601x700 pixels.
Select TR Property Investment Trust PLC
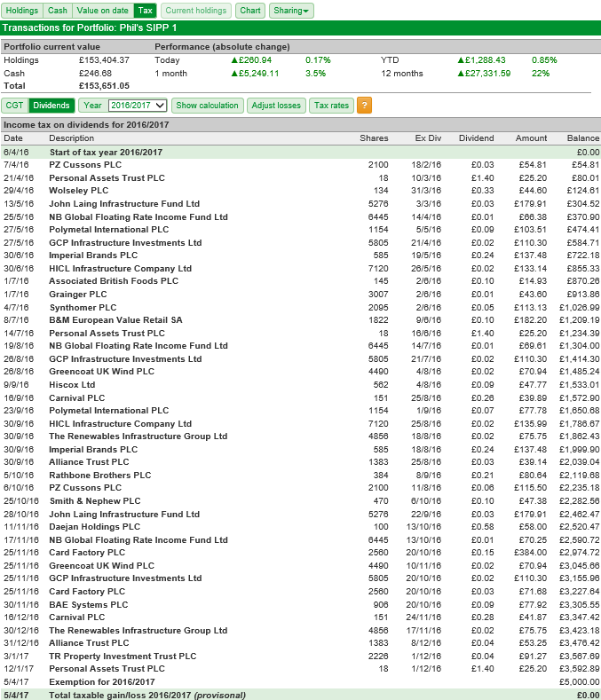(123, 657)
